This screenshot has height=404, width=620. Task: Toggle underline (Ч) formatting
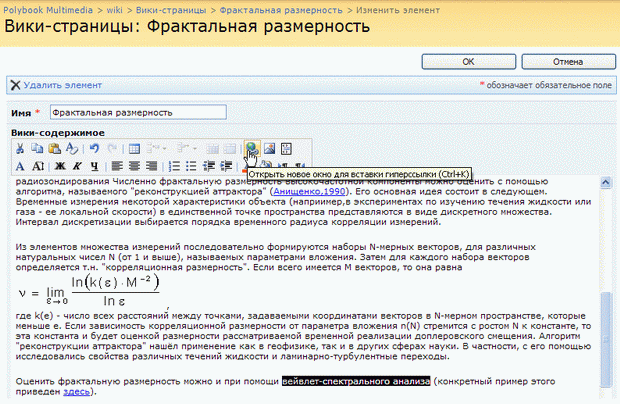pos(94,166)
